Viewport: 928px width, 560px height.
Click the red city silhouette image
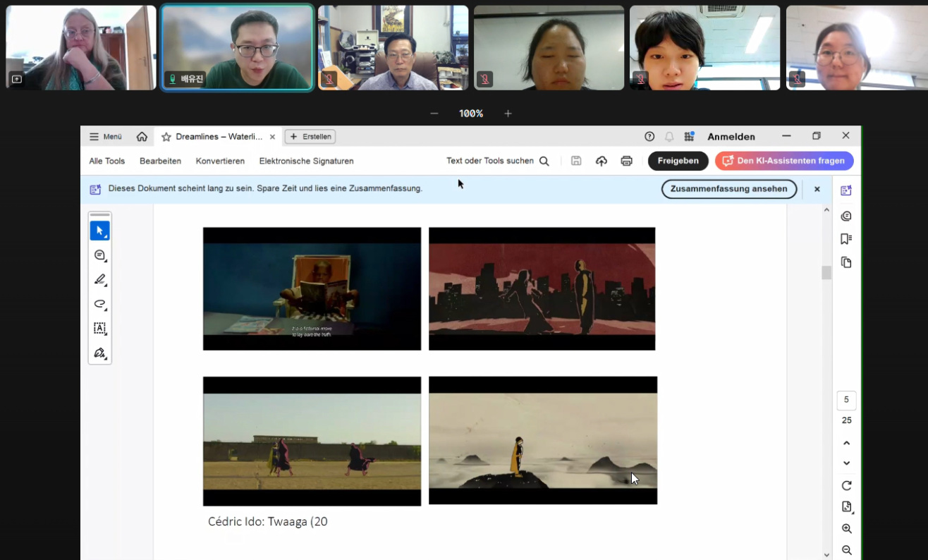[x=542, y=288]
